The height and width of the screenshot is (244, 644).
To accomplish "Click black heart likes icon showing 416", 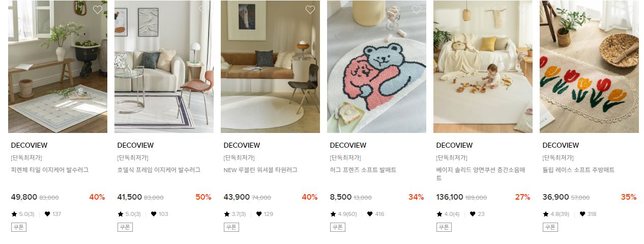I will click(x=370, y=214).
